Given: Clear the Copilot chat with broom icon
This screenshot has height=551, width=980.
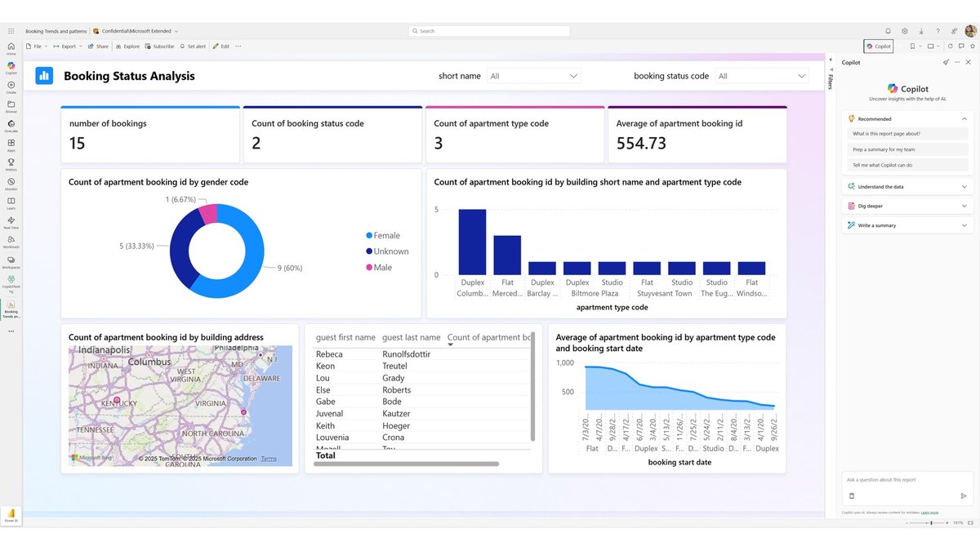Looking at the screenshot, I should [x=946, y=62].
